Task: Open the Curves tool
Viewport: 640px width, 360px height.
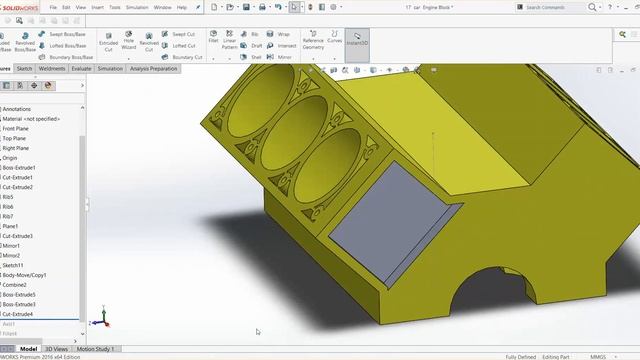Action: 334,36
